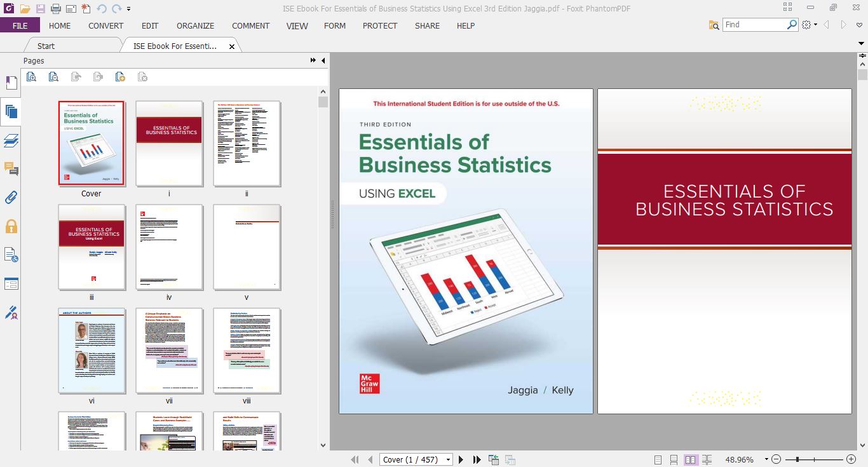
Task: Select page ii thumbnail
Action: click(x=247, y=143)
